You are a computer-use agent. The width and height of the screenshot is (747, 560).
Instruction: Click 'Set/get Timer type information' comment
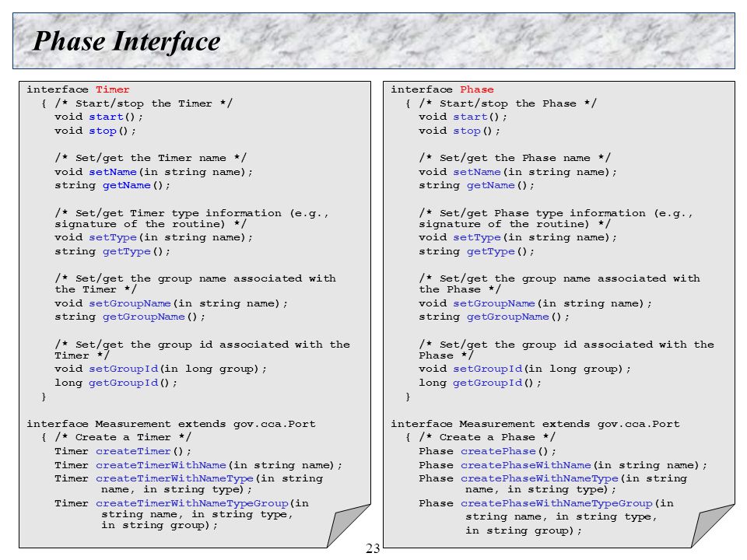[x=192, y=218]
